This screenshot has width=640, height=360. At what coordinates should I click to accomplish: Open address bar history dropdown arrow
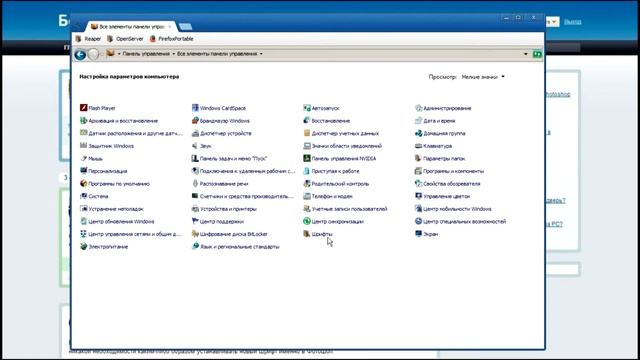click(x=526, y=54)
